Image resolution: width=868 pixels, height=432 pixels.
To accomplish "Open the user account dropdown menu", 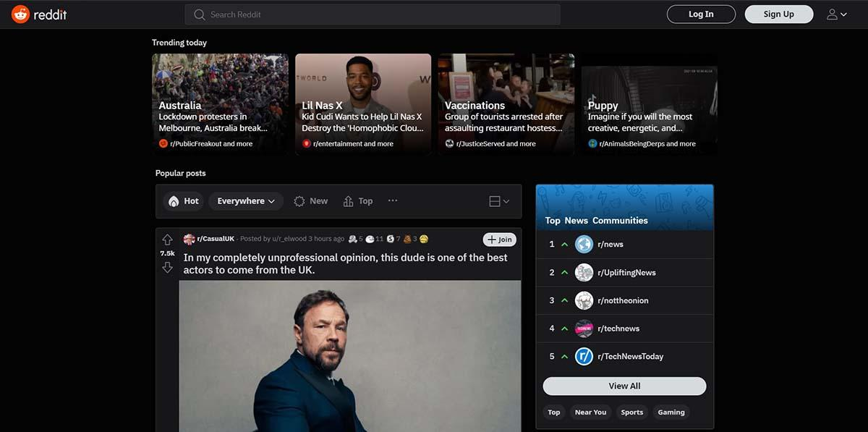I will pyautogui.click(x=837, y=14).
